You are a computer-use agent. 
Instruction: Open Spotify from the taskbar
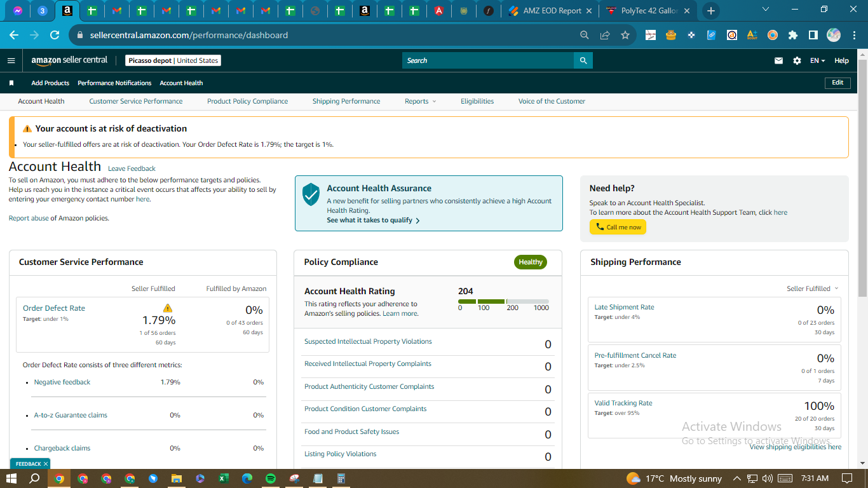[270, 478]
